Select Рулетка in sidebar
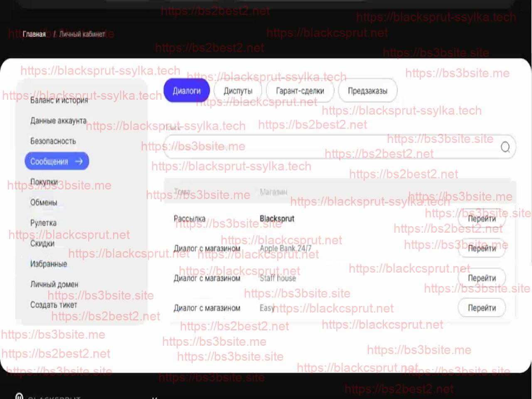Screen dimensions: 532x399 click(x=43, y=223)
